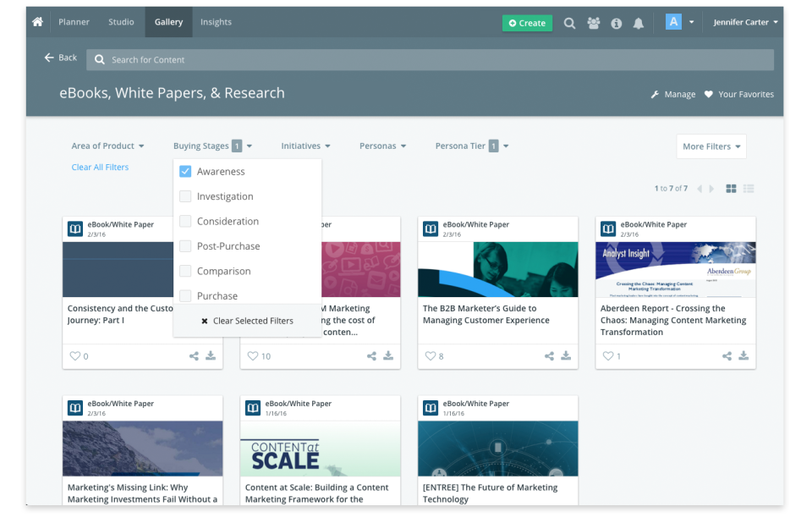Viewport: 812px width, 523px height.
Task: Check the Purchase checkbox
Action: [x=185, y=296]
